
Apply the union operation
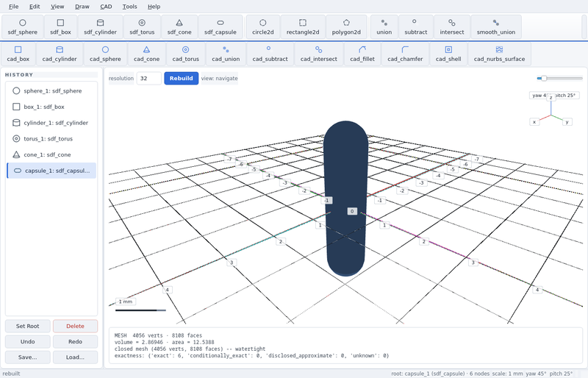[384, 27]
